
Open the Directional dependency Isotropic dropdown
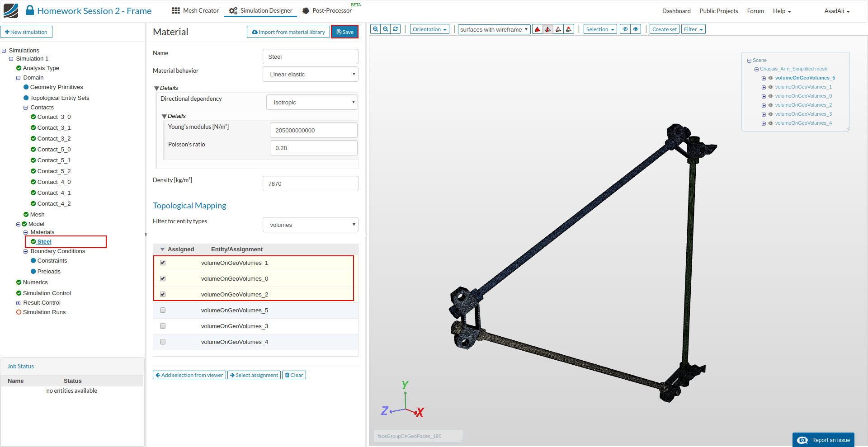(312, 102)
